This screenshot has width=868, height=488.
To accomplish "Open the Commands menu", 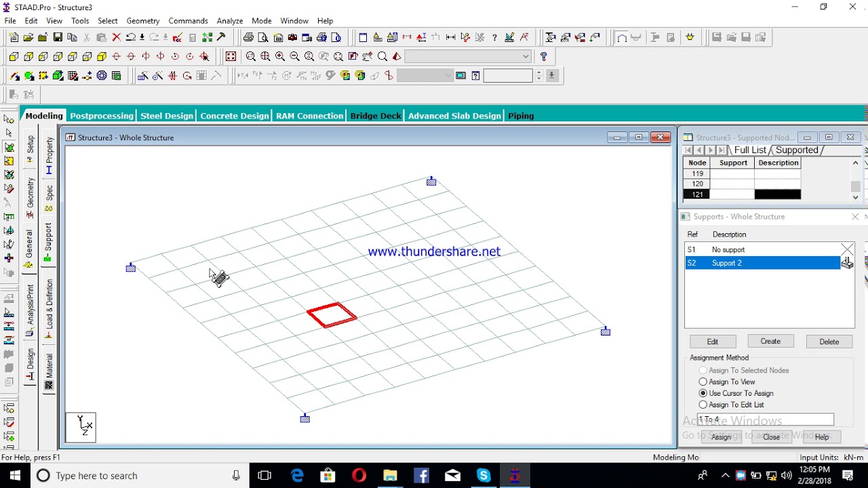I will [x=188, y=21].
